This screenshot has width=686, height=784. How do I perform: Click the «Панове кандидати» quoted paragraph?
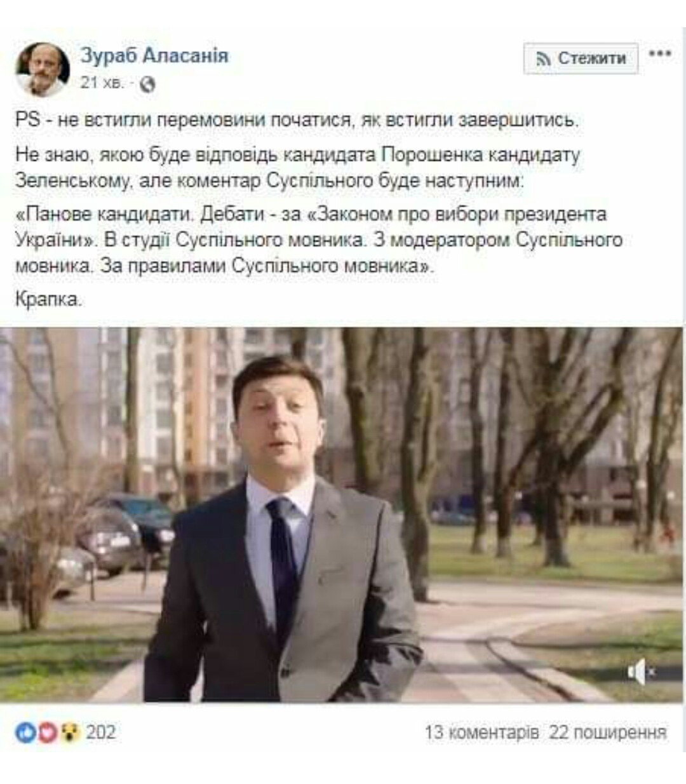[x=319, y=240]
